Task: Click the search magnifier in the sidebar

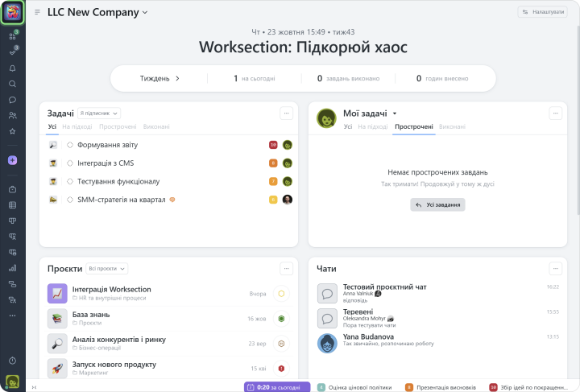Action: coord(12,84)
